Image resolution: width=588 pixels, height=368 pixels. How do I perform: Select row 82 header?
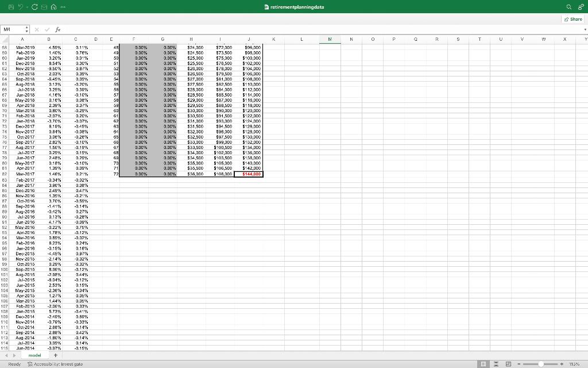click(5, 174)
